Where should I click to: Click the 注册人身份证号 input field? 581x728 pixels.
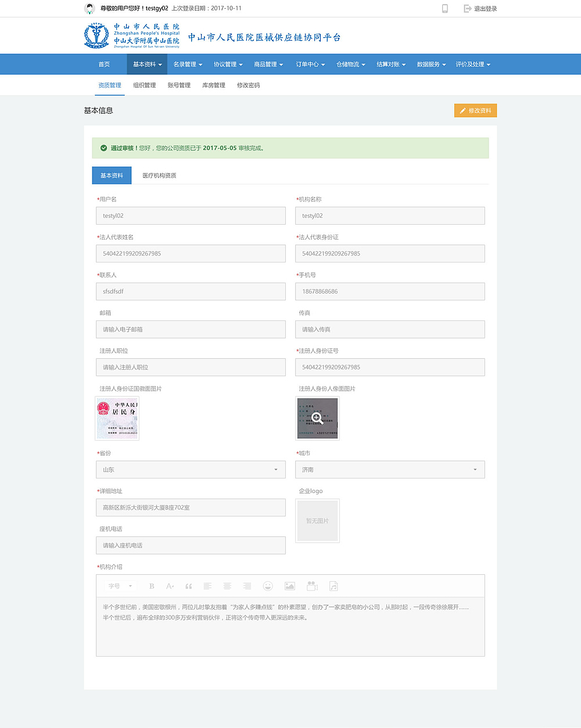390,367
